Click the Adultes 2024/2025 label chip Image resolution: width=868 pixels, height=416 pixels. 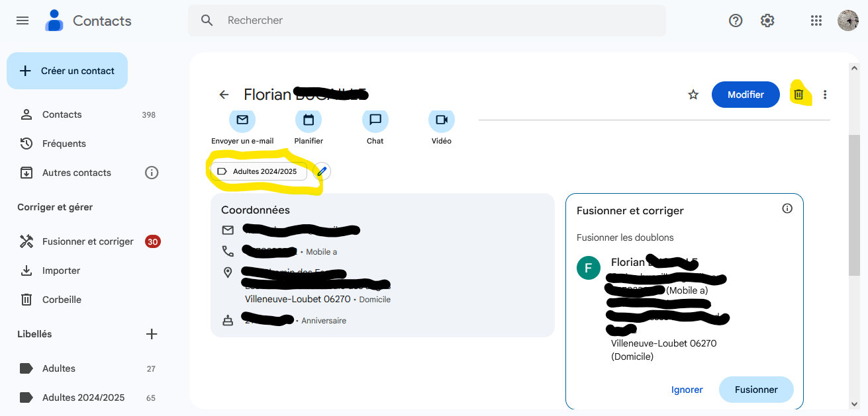(259, 172)
